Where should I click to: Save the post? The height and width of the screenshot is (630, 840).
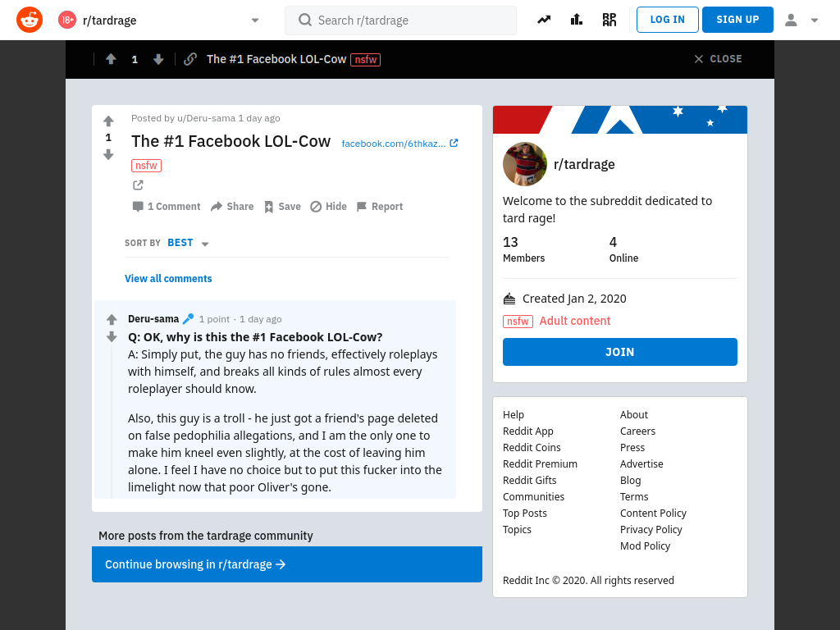(282, 206)
